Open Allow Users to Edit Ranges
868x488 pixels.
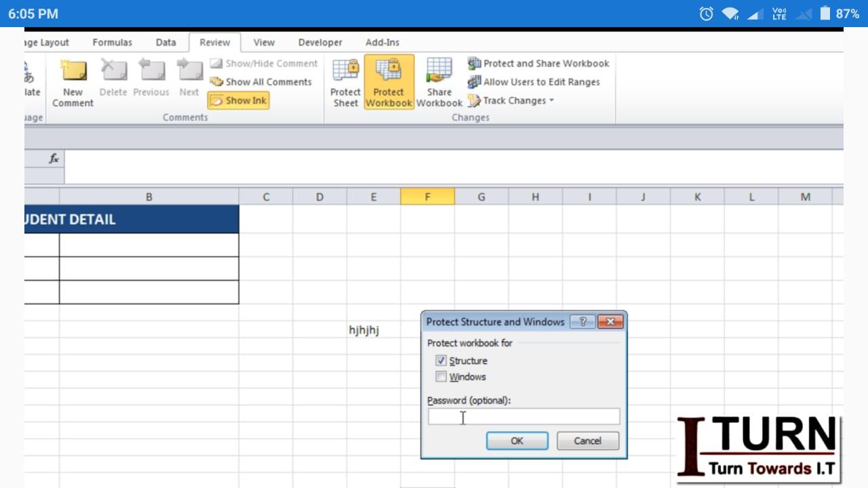coord(534,81)
